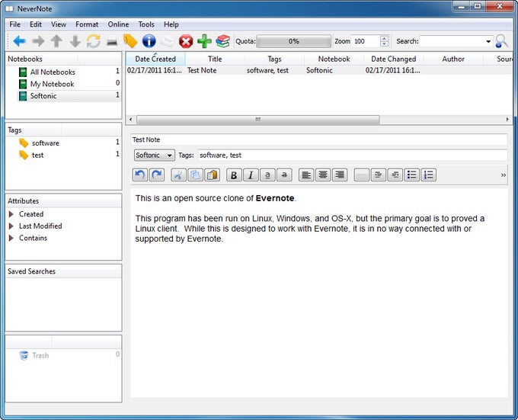Click the blue info icon
This screenshot has height=420, width=518.
pyautogui.click(x=149, y=41)
